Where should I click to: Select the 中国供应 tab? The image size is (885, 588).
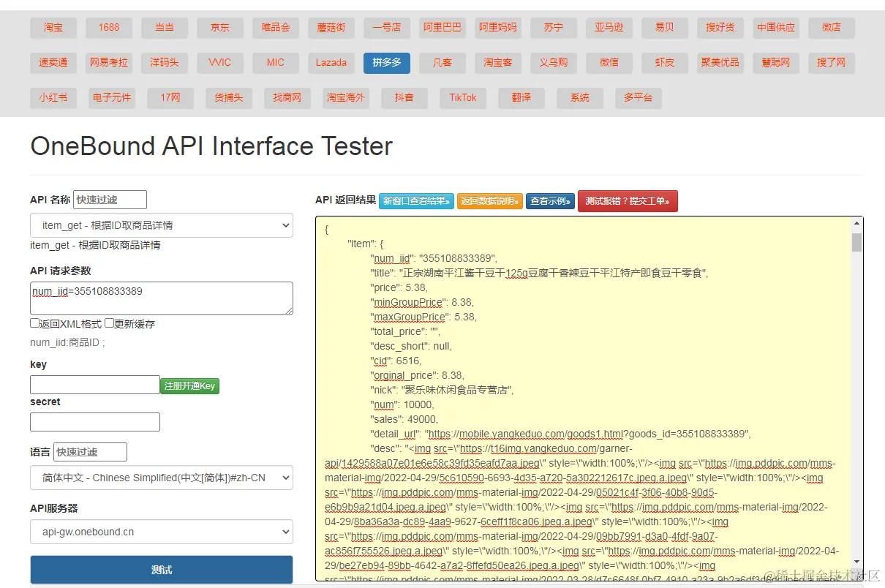776,28
